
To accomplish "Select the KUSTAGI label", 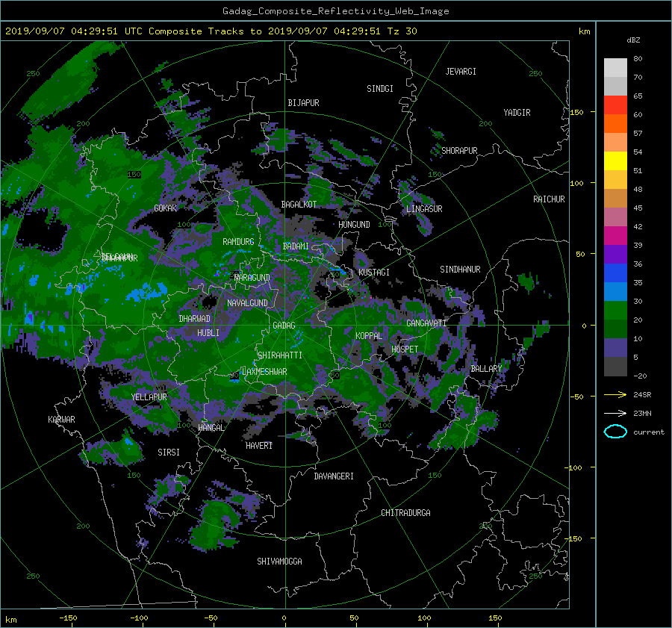I will click(374, 273).
